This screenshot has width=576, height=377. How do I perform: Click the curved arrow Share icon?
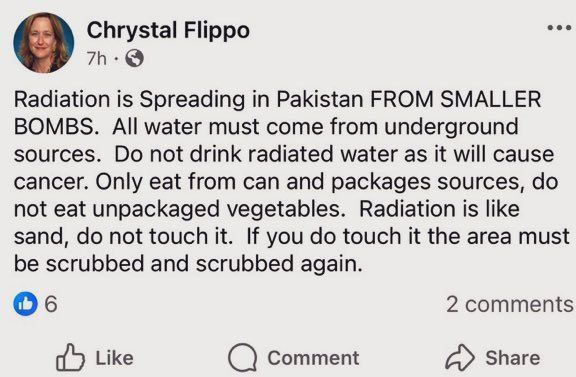460,357
